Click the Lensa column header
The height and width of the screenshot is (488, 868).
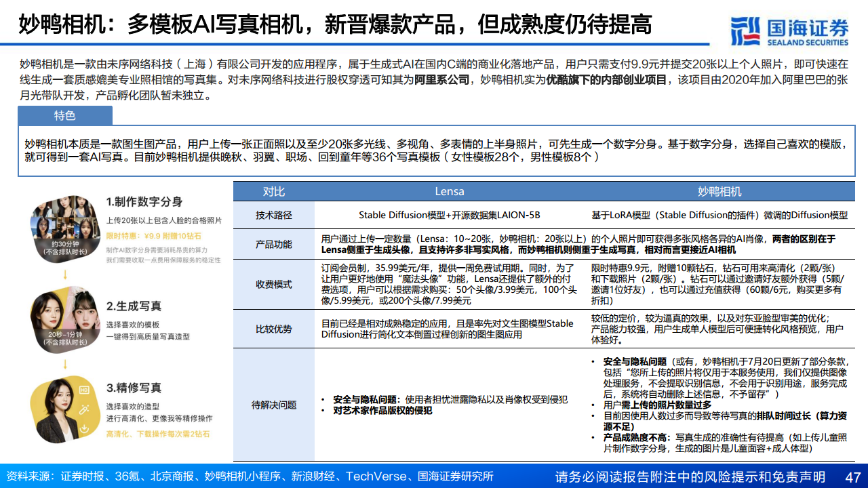(x=450, y=192)
